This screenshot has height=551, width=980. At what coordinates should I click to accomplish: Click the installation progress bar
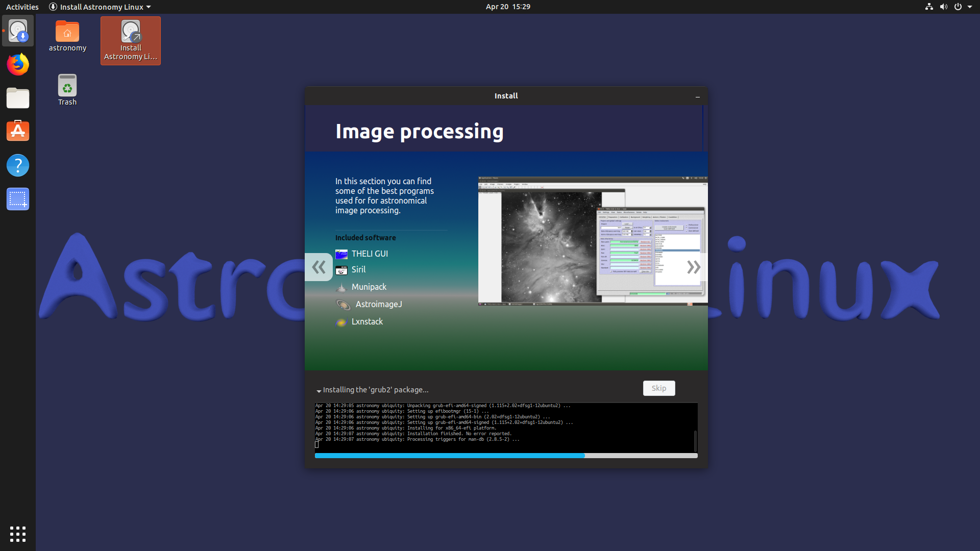506,456
